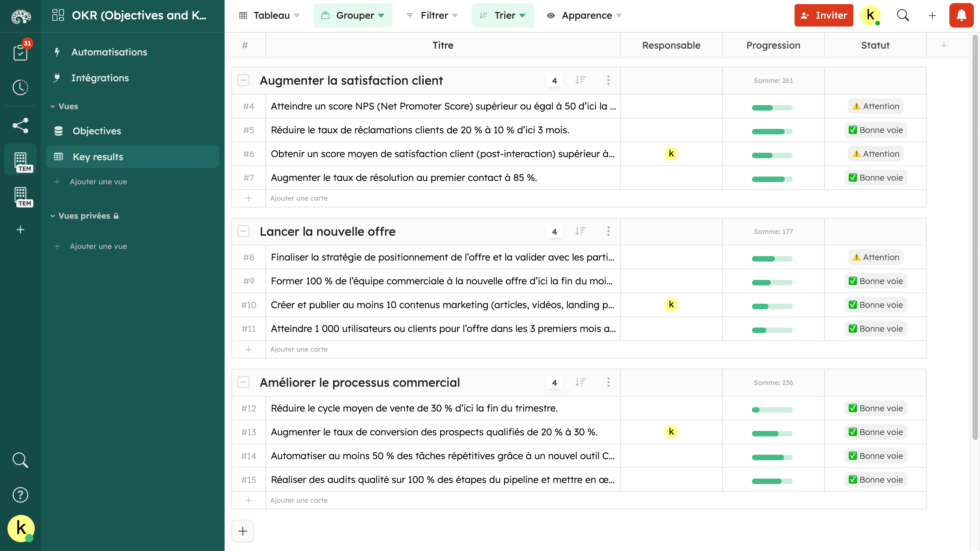This screenshot has width=980, height=551.
Task: Click the notification bell icon
Action: point(962,15)
